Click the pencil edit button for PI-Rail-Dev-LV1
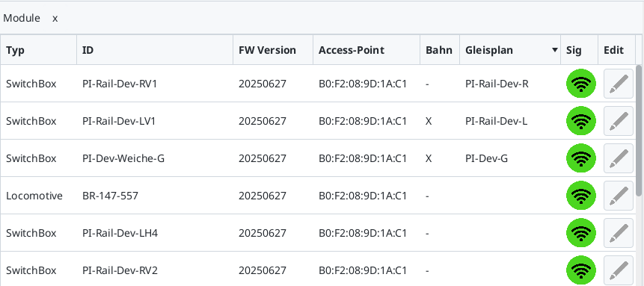Viewport: 644px width, 286px height. [618, 121]
